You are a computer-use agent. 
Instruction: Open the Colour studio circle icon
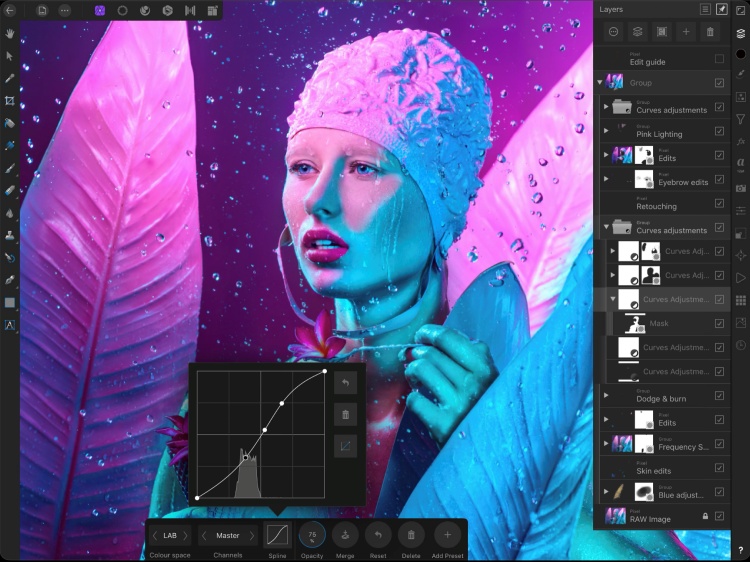coord(740,55)
